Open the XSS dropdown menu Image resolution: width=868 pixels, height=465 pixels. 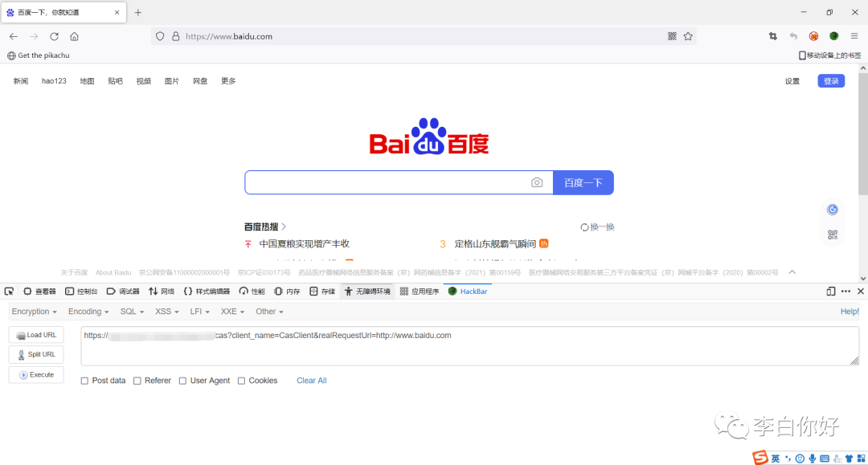coord(166,312)
